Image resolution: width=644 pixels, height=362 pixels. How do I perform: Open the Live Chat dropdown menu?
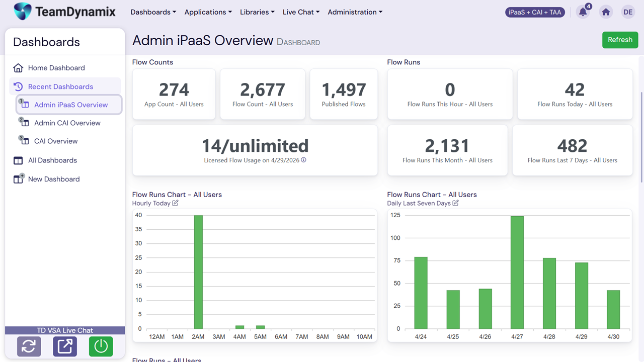tap(301, 12)
